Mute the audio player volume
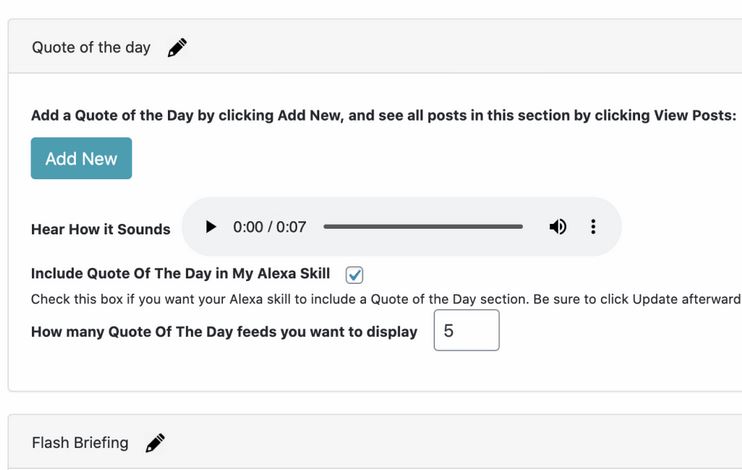 point(557,227)
